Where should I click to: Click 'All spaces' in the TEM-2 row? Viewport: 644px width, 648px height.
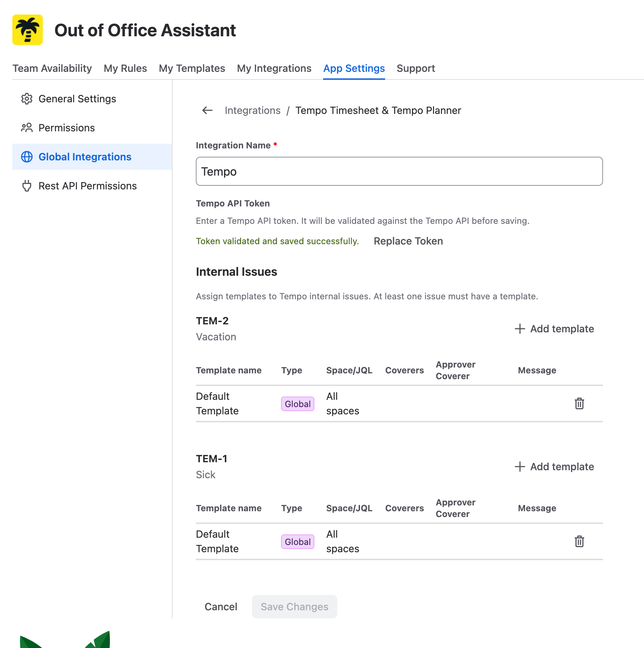[x=343, y=403]
